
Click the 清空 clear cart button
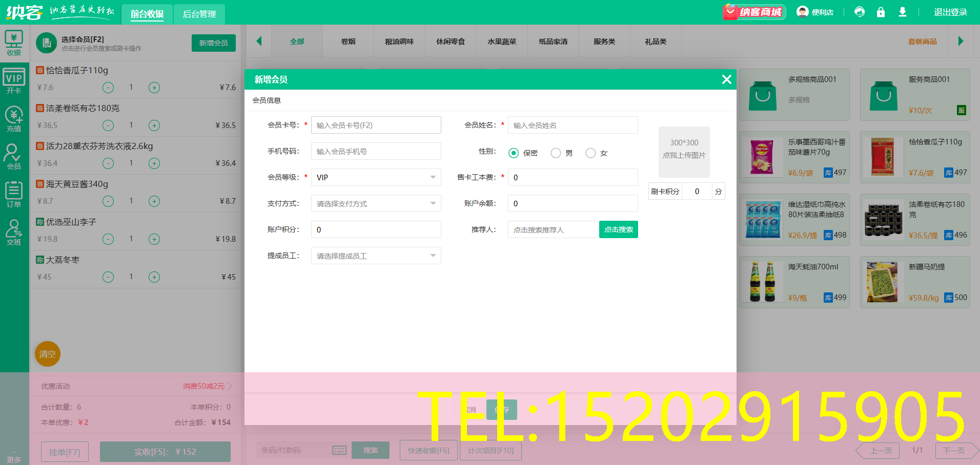click(x=48, y=354)
